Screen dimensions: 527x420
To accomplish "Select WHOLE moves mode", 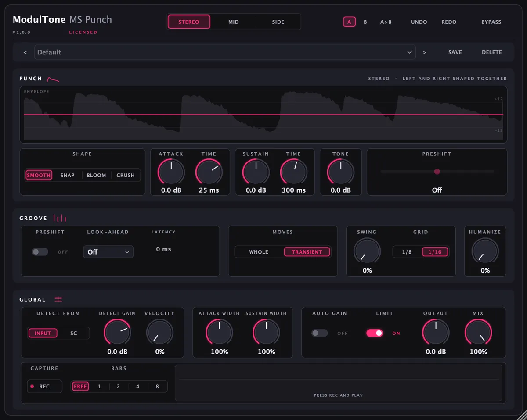I will (259, 252).
